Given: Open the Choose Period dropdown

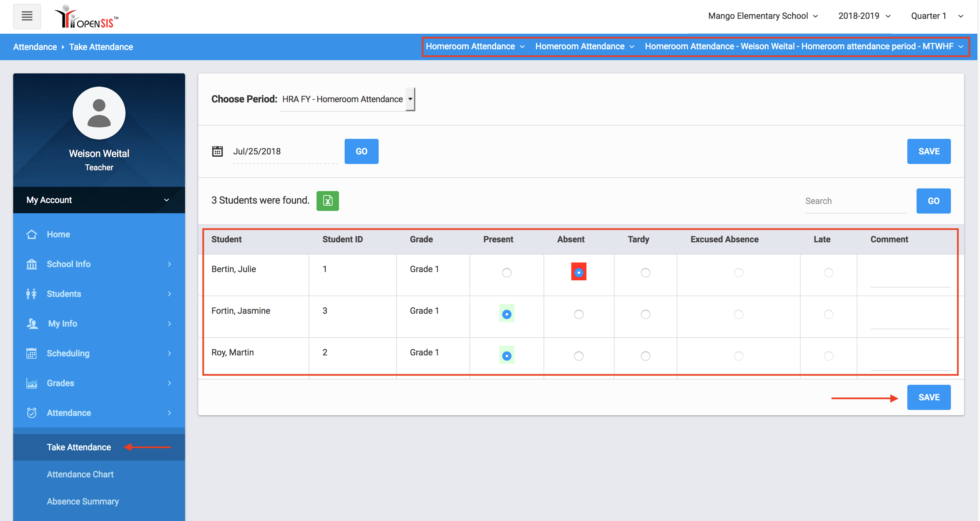Looking at the screenshot, I should click(x=347, y=99).
